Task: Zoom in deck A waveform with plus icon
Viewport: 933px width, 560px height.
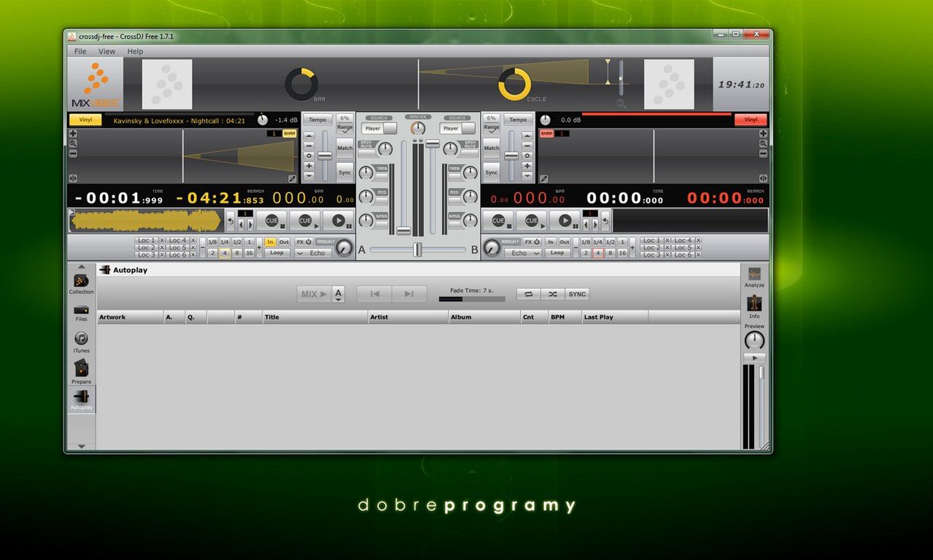Action: (73, 134)
